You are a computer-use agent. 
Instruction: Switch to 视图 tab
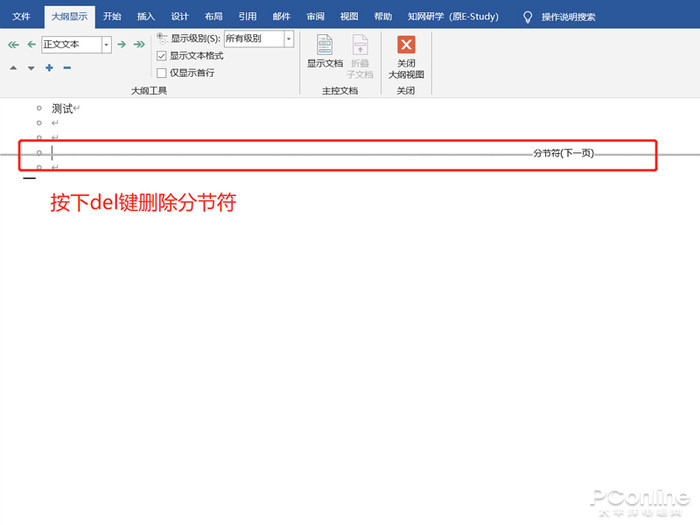(349, 17)
